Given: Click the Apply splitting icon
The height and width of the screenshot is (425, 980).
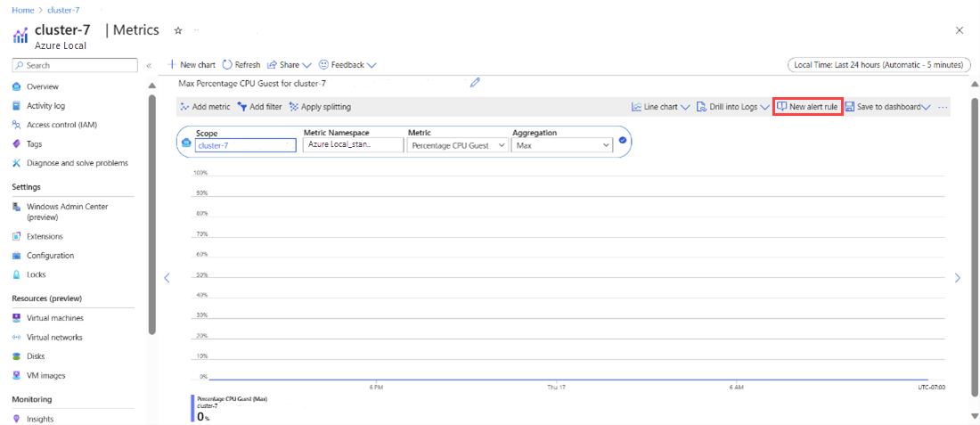Looking at the screenshot, I should click(294, 107).
